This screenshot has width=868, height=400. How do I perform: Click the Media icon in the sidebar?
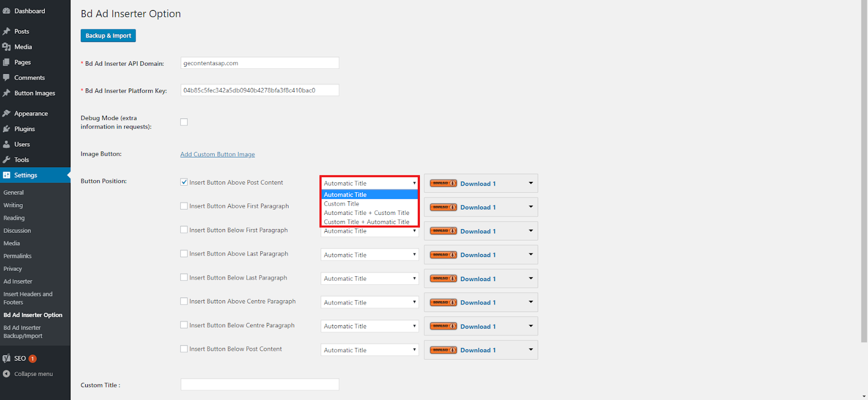coord(7,47)
